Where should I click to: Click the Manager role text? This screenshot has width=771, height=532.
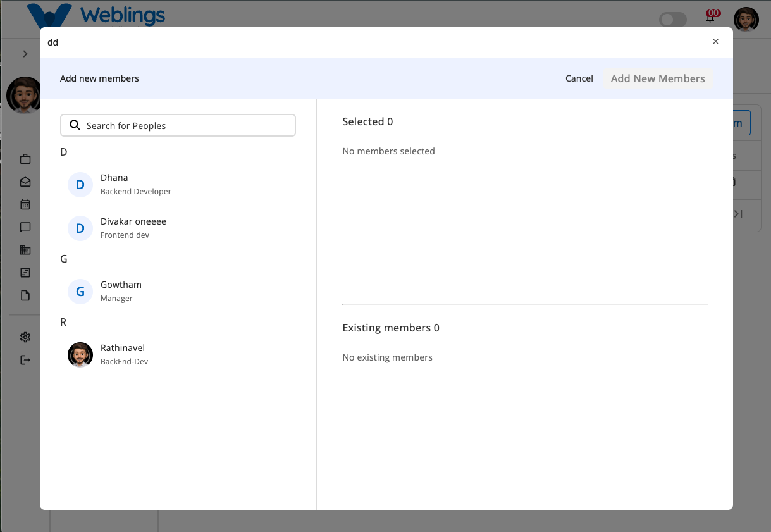click(117, 299)
